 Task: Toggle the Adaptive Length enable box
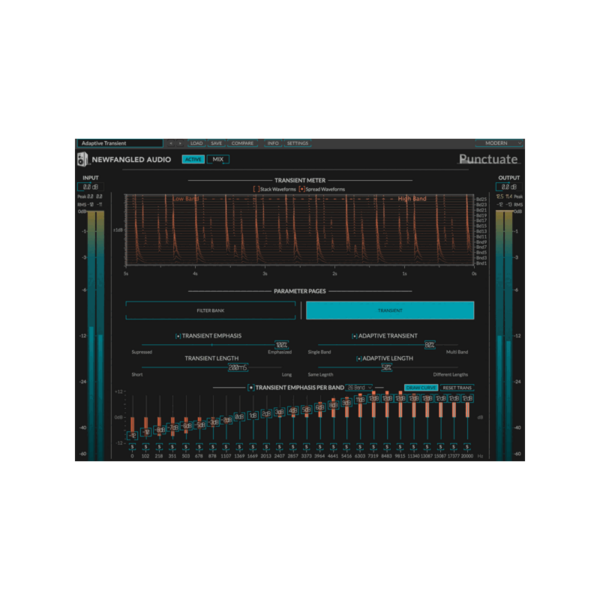point(359,359)
